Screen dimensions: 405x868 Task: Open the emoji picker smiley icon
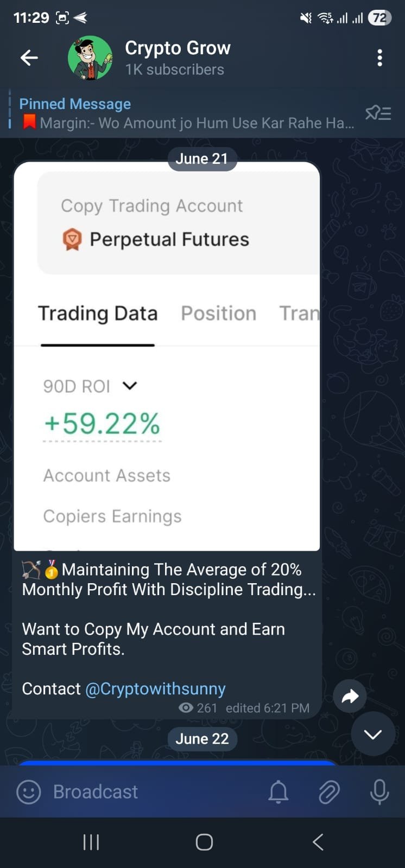(x=29, y=792)
